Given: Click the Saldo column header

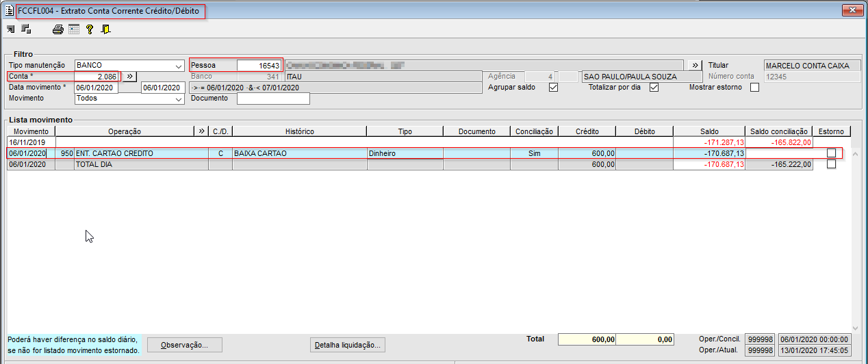Looking at the screenshot, I should point(709,131).
